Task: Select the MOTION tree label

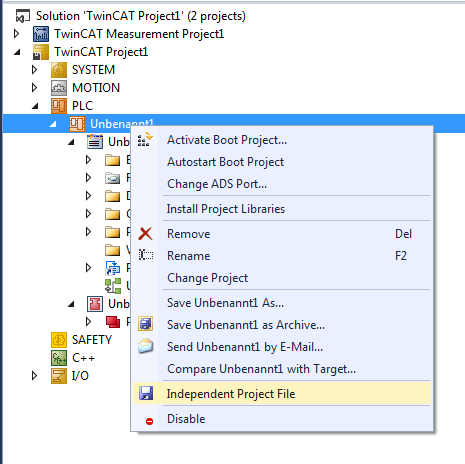Action: (96, 88)
